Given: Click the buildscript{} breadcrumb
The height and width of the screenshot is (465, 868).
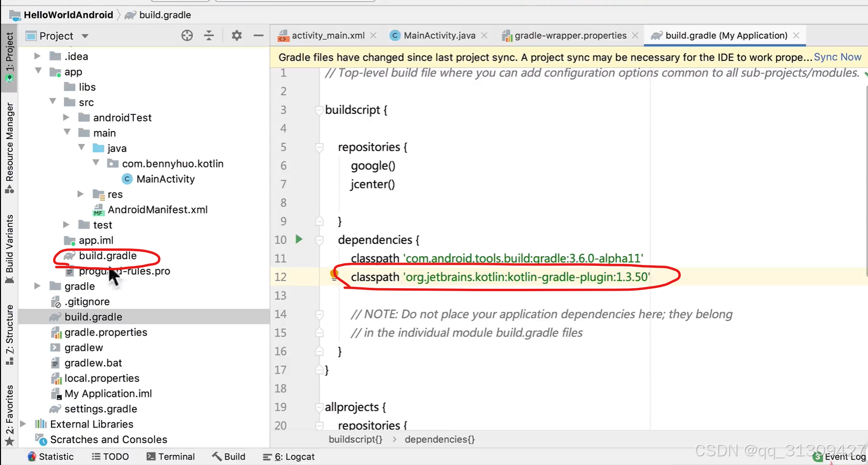Looking at the screenshot, I should 355,439.
